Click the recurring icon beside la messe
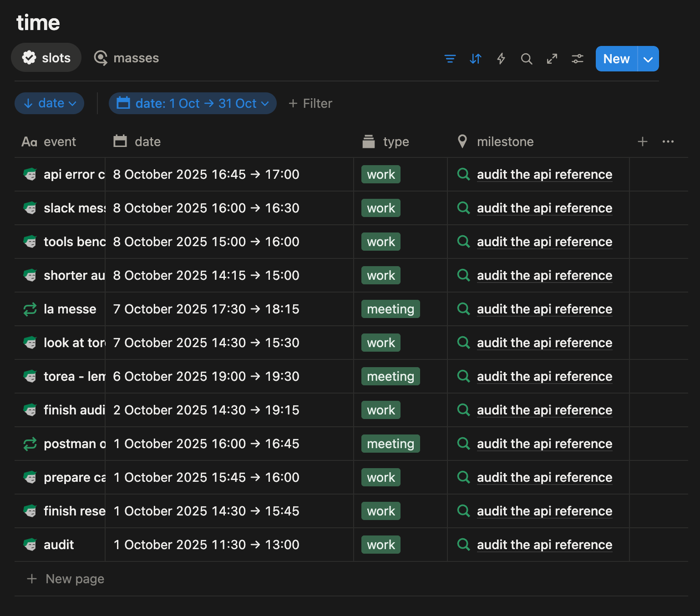The image size is (700, 616). tap(30, 309)
